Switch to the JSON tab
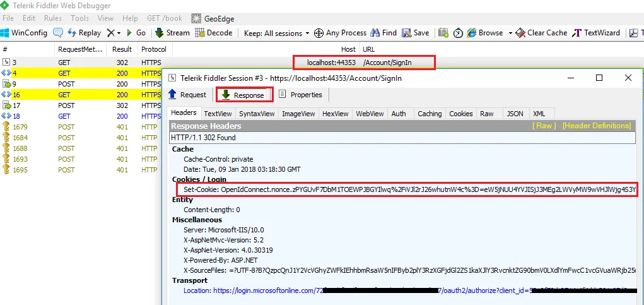Image resolution: width=644 pixels, height=305 pixels. pos(515,114)
